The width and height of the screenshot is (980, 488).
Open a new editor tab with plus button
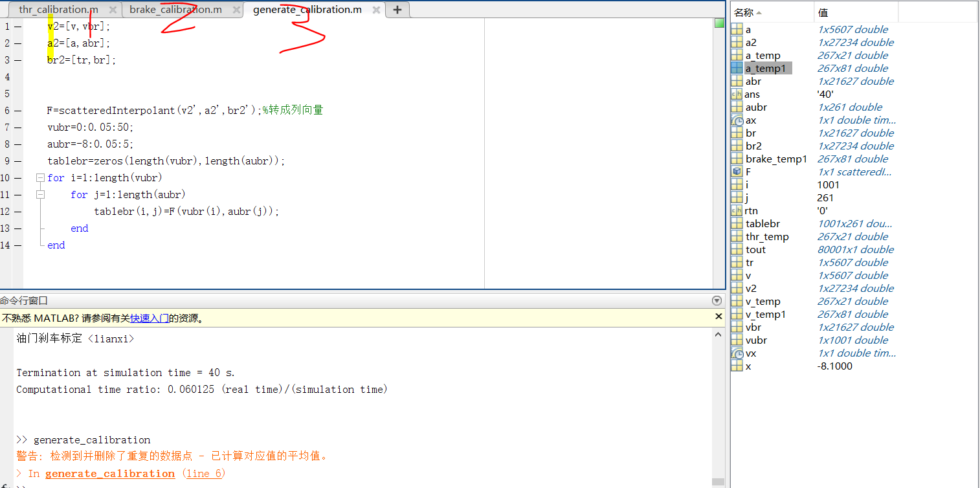pyautogui.click(x=397, y=10)
